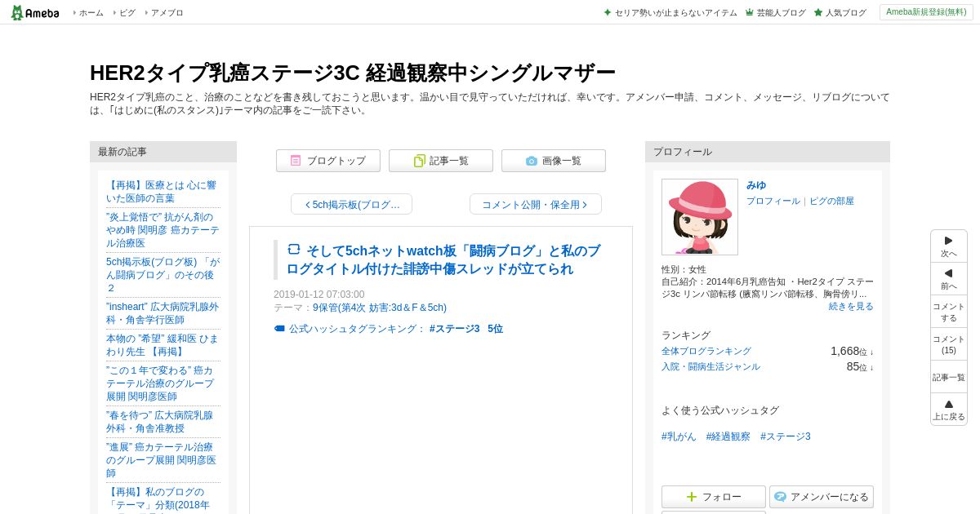Go to ブログトップ
The width and height of the screenshot is (980, 514).
pyautogui.click(x=328, y=161)
